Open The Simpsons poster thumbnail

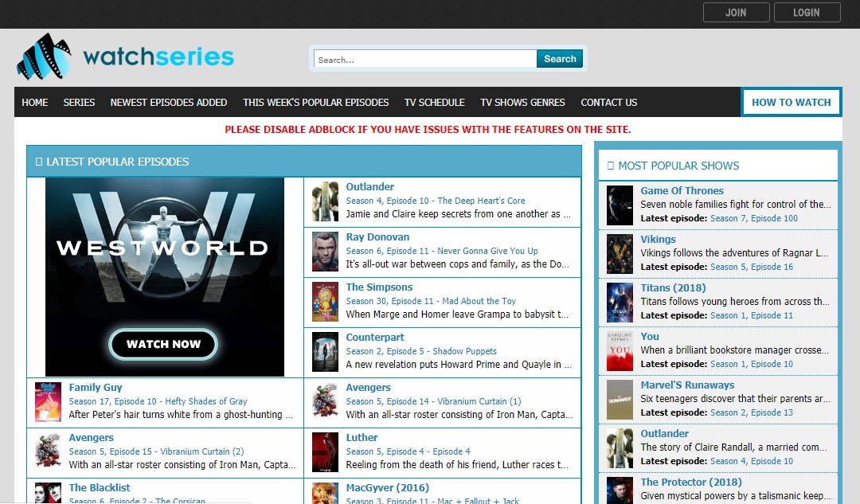click(325, 302)
